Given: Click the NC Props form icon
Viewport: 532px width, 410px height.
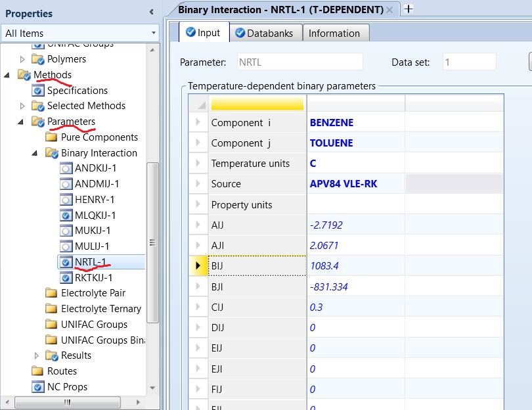Looking at the screenshot, I should coord(38,387).
